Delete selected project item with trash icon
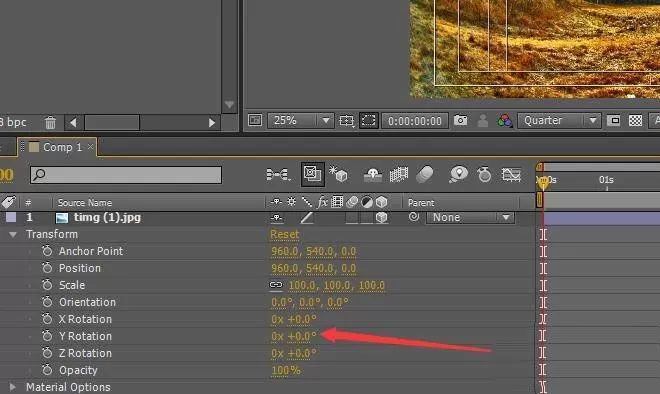The image size is (660, 394). 50,122
